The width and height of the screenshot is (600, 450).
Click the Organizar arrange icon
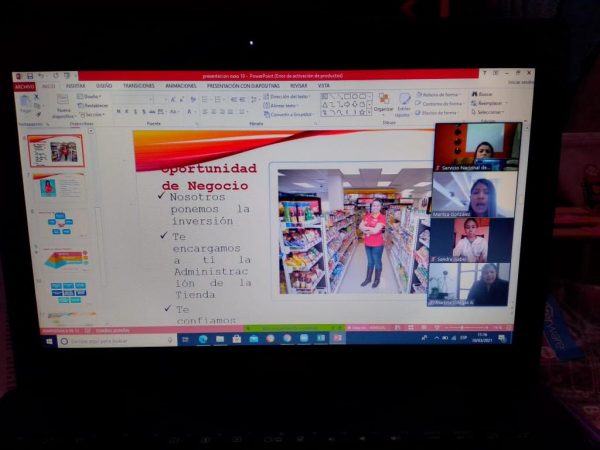point(383,104)
